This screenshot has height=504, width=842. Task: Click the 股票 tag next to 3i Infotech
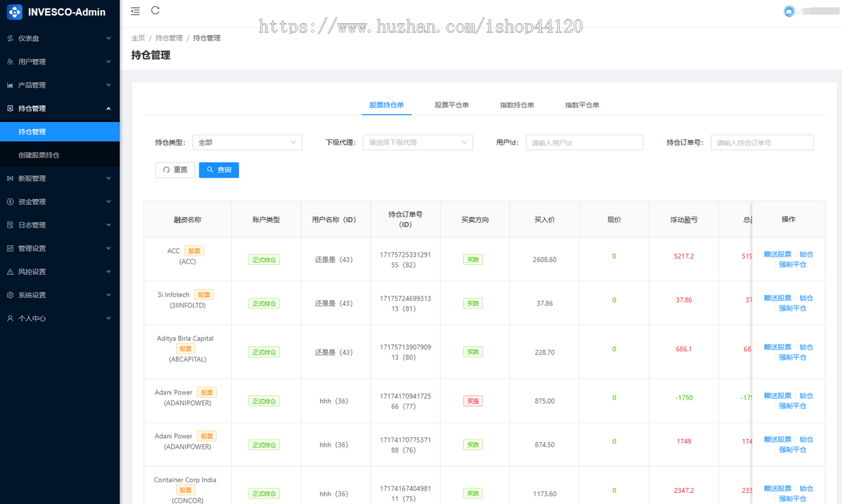pyautogui.click(x=204, y=294)
